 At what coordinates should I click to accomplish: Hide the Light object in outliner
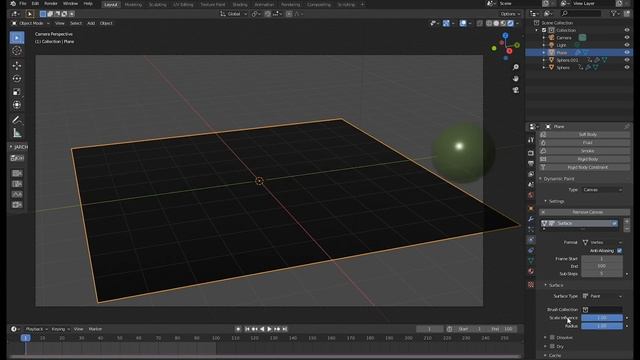627,45
